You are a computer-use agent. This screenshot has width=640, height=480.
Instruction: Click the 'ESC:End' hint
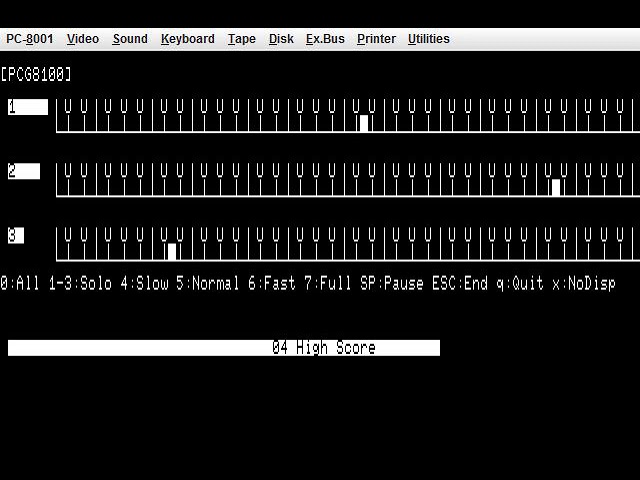tap(460, 283)
